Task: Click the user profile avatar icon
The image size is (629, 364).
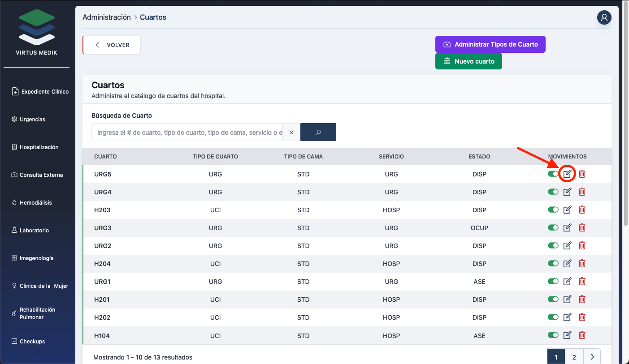Action: point(604,17)
